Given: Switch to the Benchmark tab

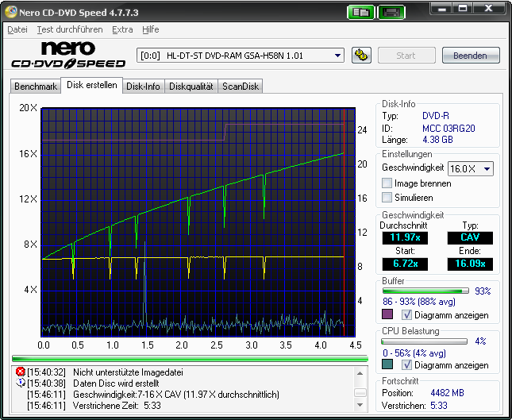Looking at the screenshot, I should coord(36,87).
